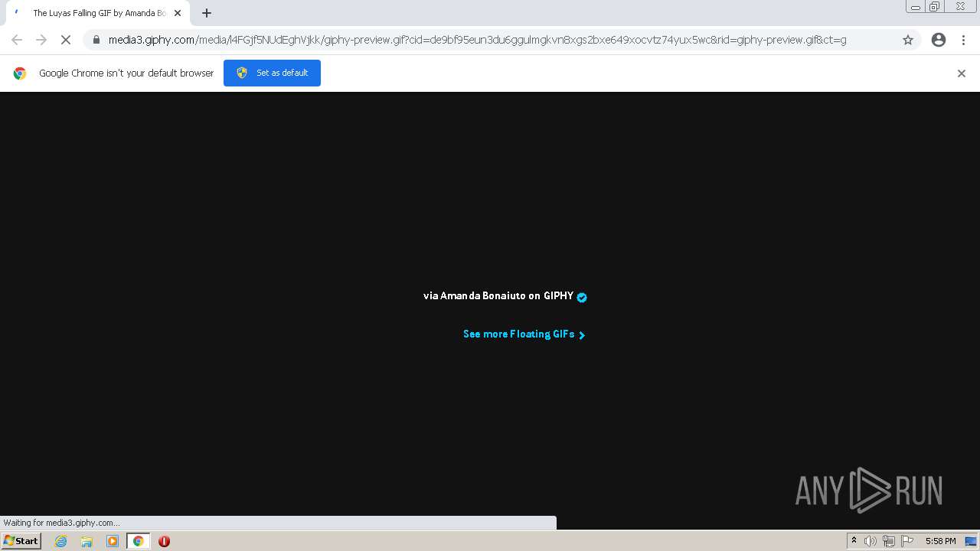The image size is (980, 551).
Task: Click the 'Waiting for media3.giphy.com' status text
Action: [x=61, y=523]
